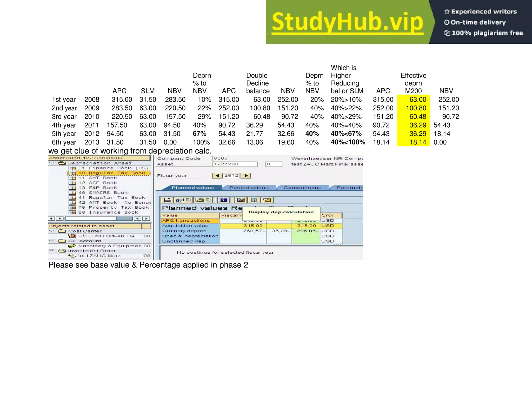Click the print icon in Planned values toolbar
The height and width of the screenshot is (411, 532).
tap(167, 200)
